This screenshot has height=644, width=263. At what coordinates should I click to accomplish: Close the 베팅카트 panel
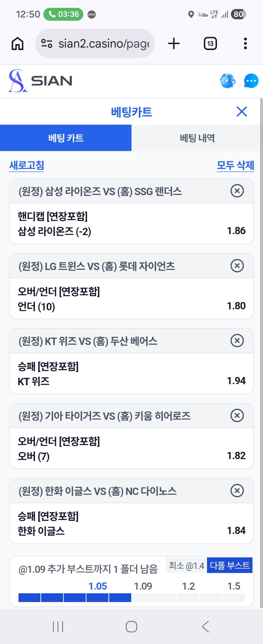click(x=242, y=112)
